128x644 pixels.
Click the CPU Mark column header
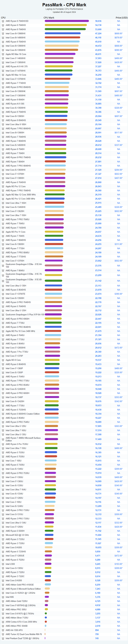[x=49, y=18]
